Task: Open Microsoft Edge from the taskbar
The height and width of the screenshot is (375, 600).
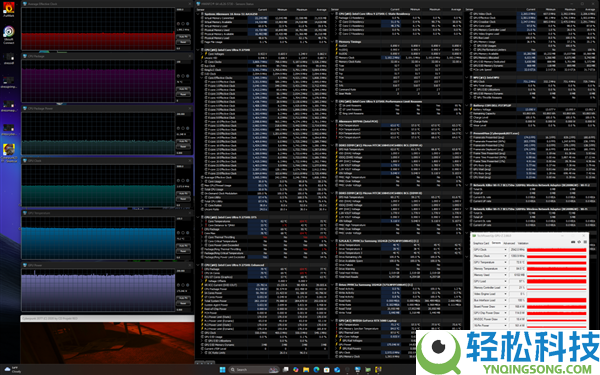Action: 316,370
